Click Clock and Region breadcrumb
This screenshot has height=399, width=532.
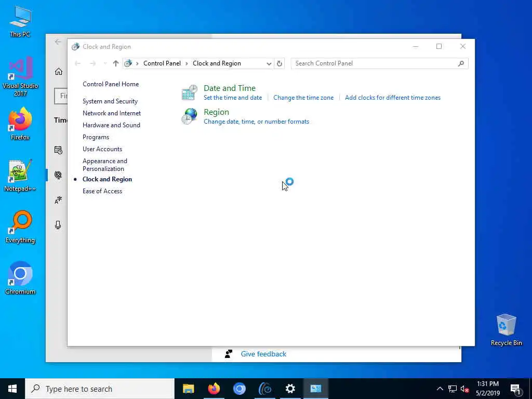click(217, 63)
